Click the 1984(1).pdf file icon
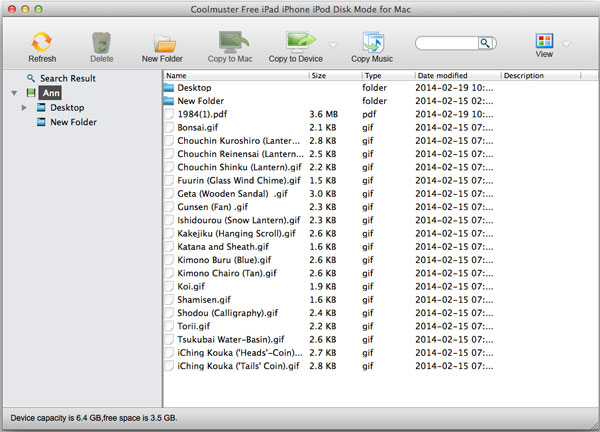This screenshot has width=600, height=432. (169, 114)
